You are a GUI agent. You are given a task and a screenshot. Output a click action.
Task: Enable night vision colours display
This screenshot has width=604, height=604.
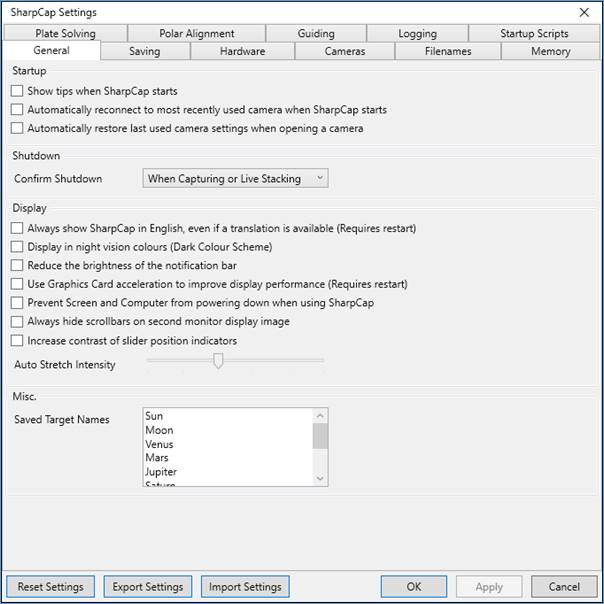click(x=17, y=247)
